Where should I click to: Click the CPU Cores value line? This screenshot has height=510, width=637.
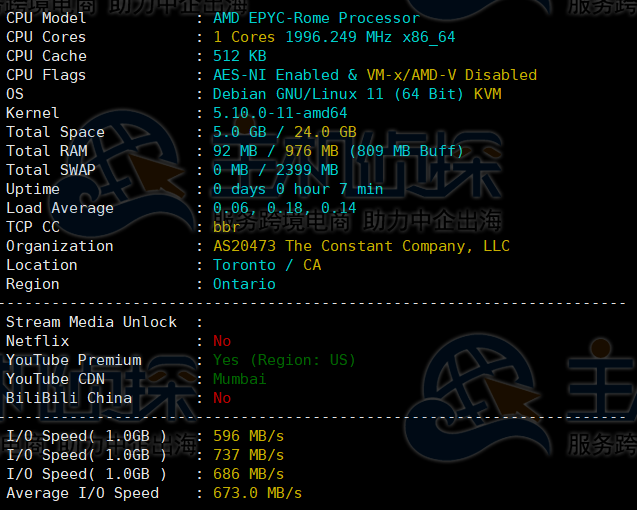[x=334, y=37]
